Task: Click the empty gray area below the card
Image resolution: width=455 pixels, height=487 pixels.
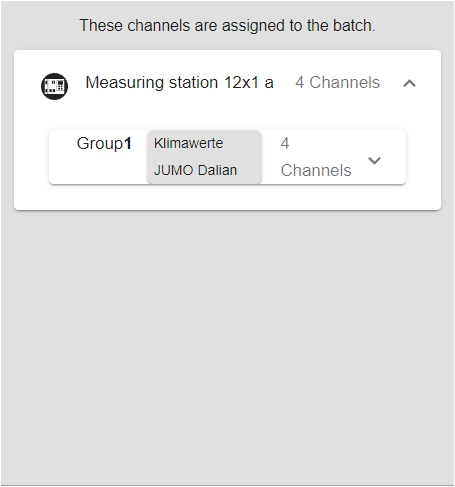Action: [x=227, y=347]
